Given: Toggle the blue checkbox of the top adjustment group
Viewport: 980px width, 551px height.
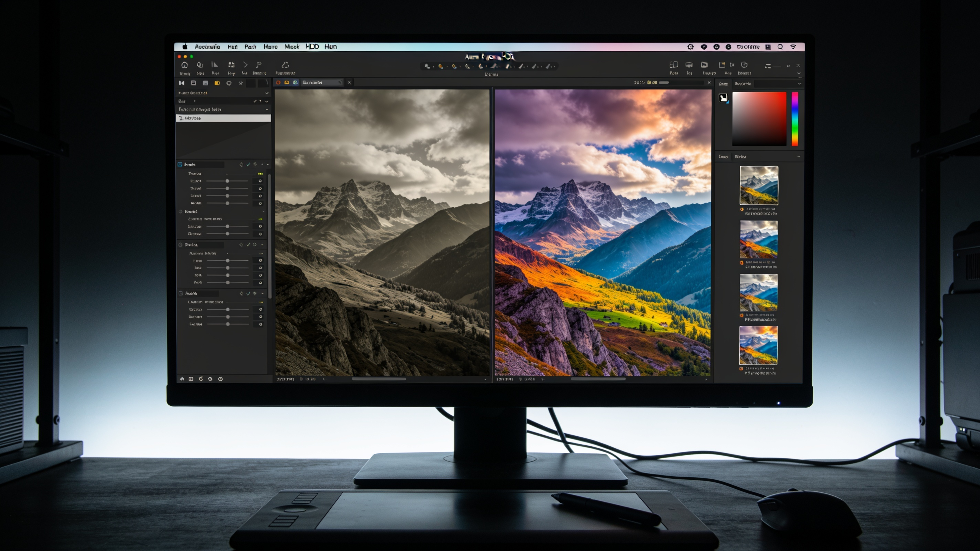Looking at the screenshot, I should coord(180,165).
